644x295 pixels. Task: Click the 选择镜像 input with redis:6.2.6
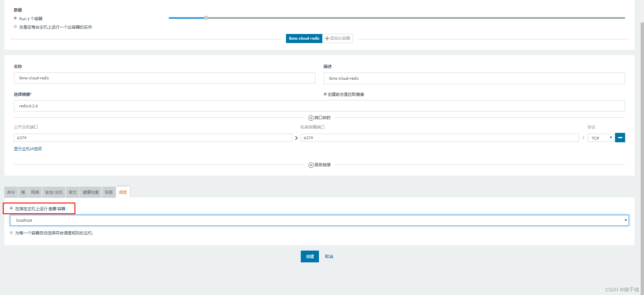pos(319,106)
